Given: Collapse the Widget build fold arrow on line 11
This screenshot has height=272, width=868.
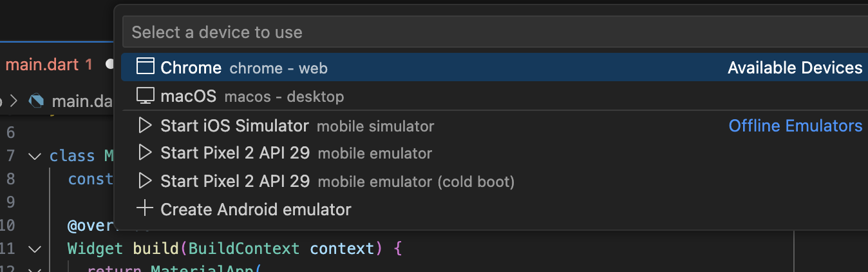Looking at the screenshot, I should click(x=34, y=249).
